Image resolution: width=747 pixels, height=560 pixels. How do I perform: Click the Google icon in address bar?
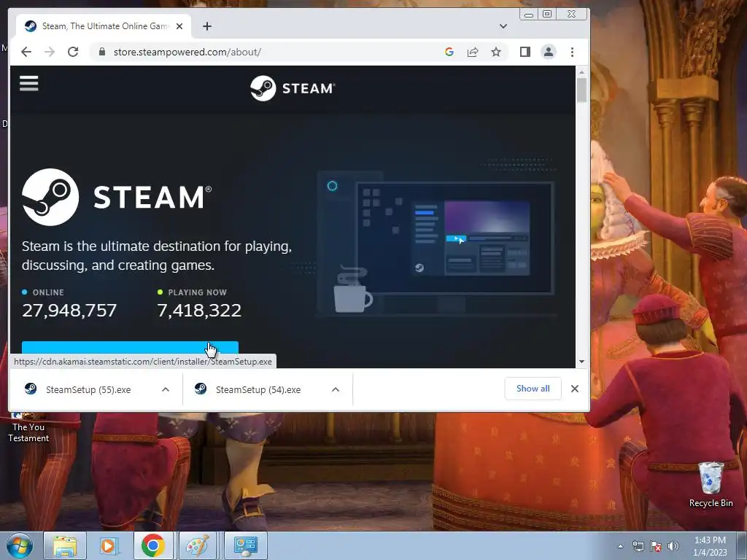pos(449,52)
